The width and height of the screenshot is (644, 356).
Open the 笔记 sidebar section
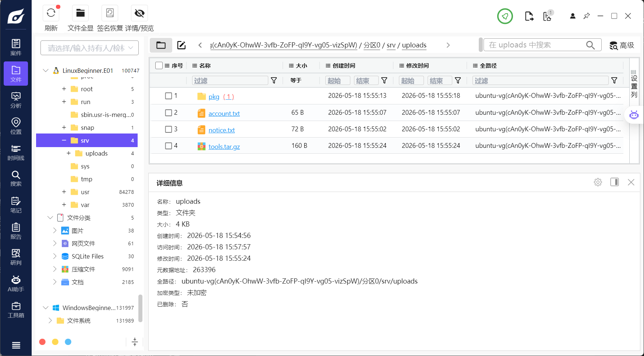coord(16,205)
